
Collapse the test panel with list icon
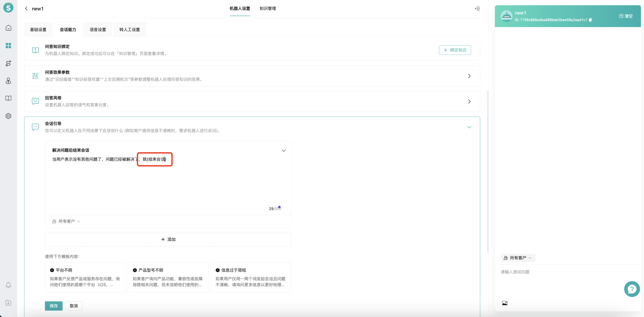pyautogui.click(x=477, y=9)
